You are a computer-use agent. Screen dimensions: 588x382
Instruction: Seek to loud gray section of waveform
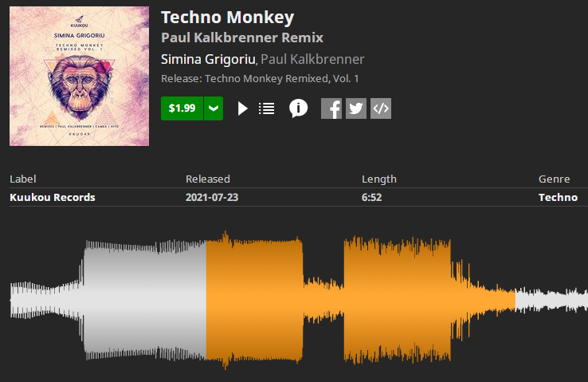coord(144,301)
